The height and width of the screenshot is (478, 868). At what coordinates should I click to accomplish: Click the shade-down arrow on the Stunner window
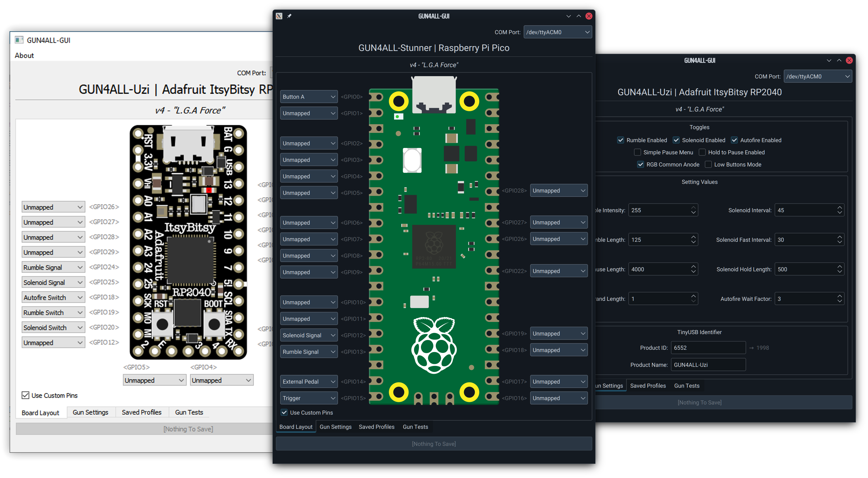[x=569, y=16]
